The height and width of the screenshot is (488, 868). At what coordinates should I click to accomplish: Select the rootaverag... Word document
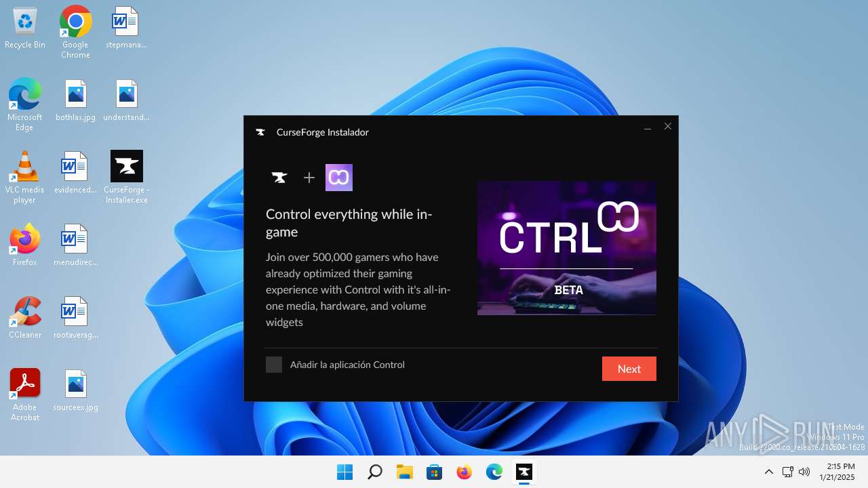75,318
